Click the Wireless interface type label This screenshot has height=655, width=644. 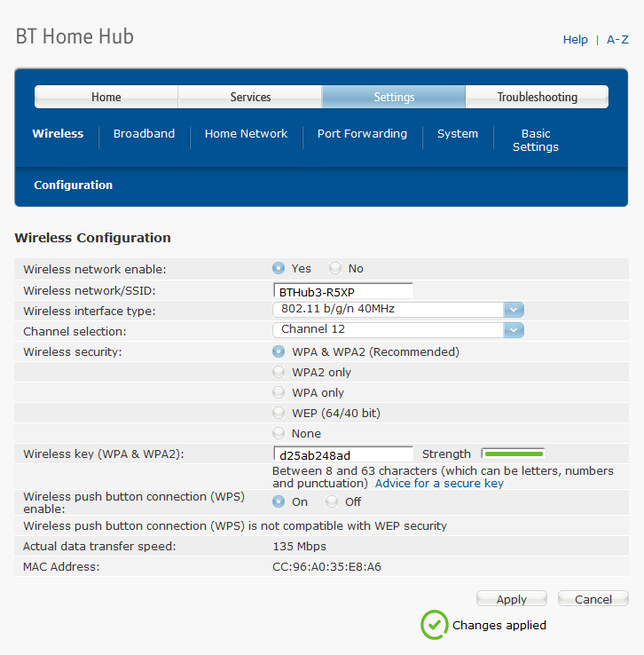point(90,311)
